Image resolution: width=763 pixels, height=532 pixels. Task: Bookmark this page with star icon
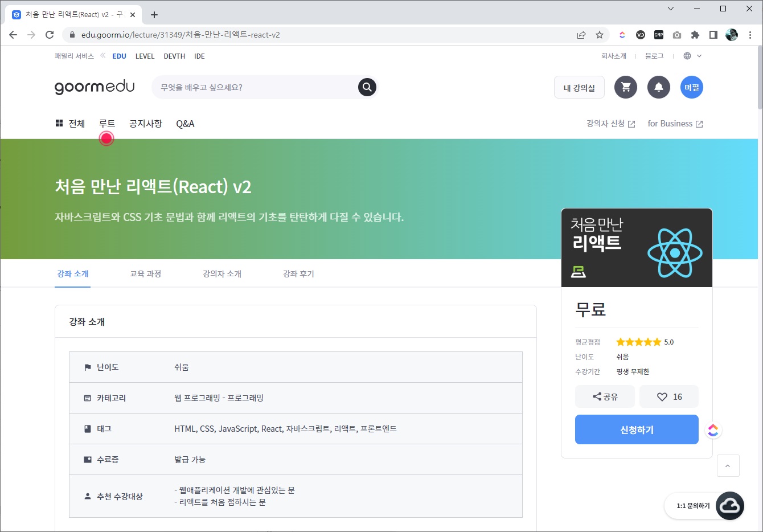tap(600, 35)
